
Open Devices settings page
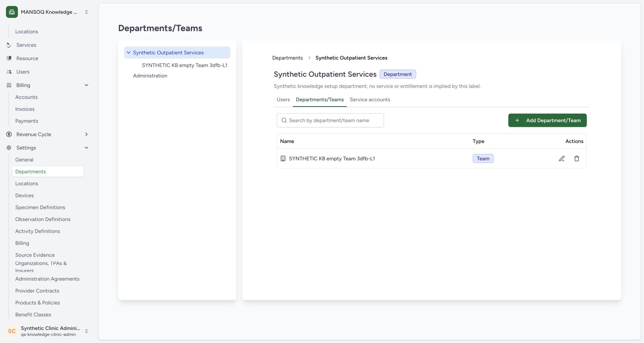point(25,196)
